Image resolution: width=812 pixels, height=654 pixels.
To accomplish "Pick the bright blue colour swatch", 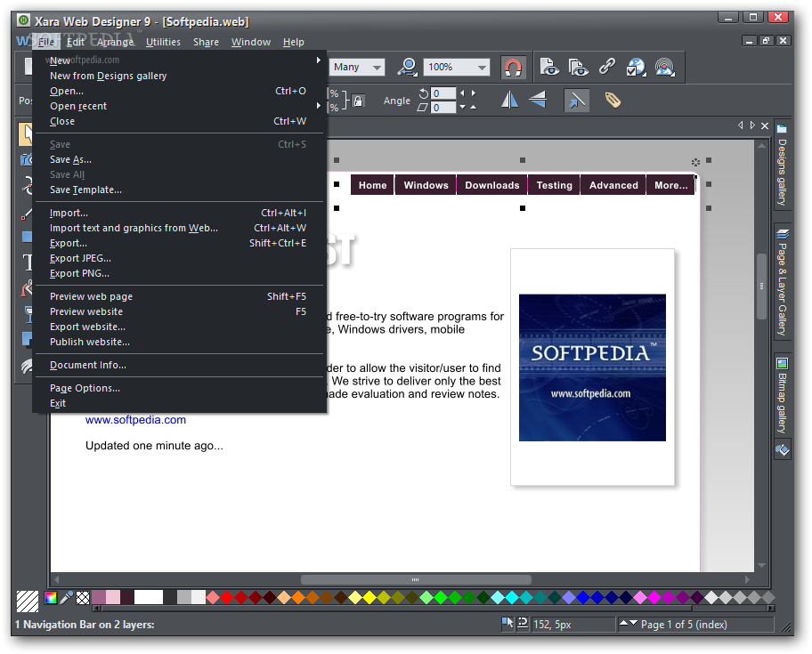I will pos(583,598).
